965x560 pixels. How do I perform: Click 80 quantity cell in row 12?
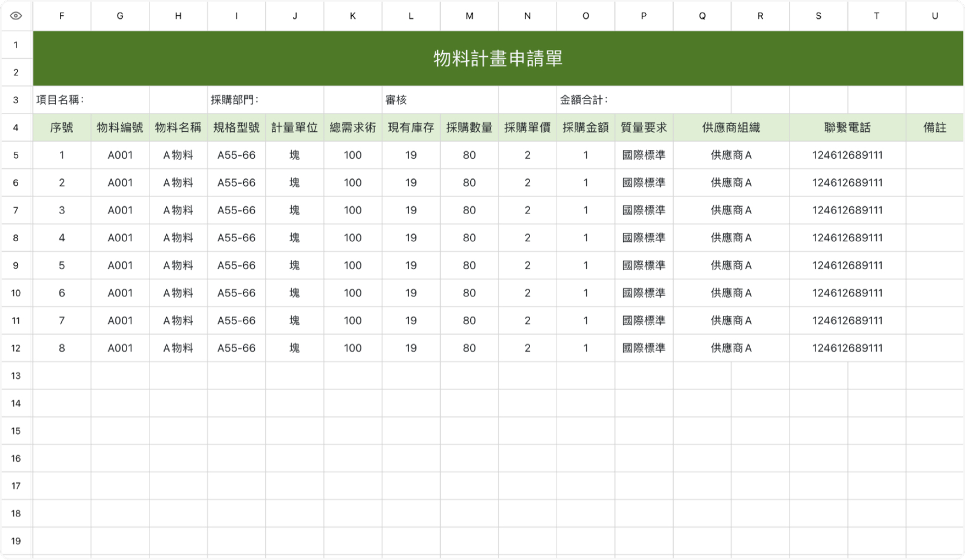[470, 348]
